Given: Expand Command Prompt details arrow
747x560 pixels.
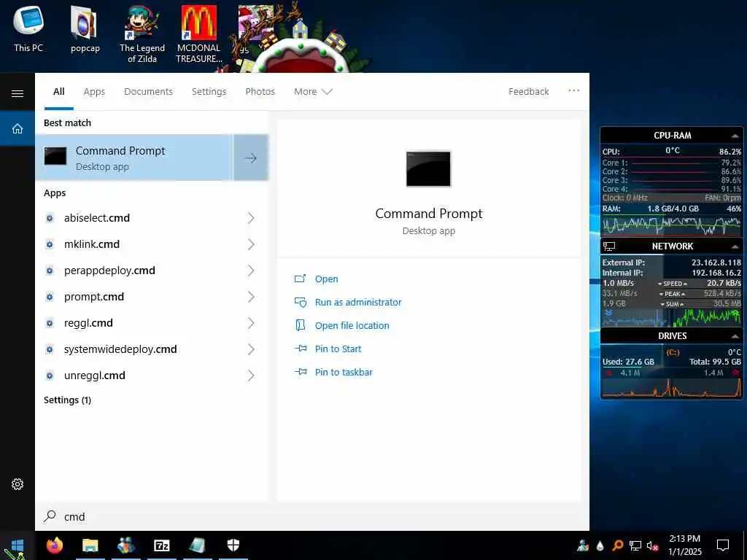Looking at the screenshot, I should tap(251, 157).
